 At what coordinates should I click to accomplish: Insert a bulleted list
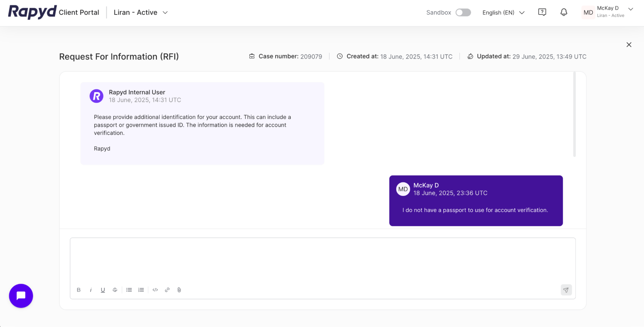point(129,290)
